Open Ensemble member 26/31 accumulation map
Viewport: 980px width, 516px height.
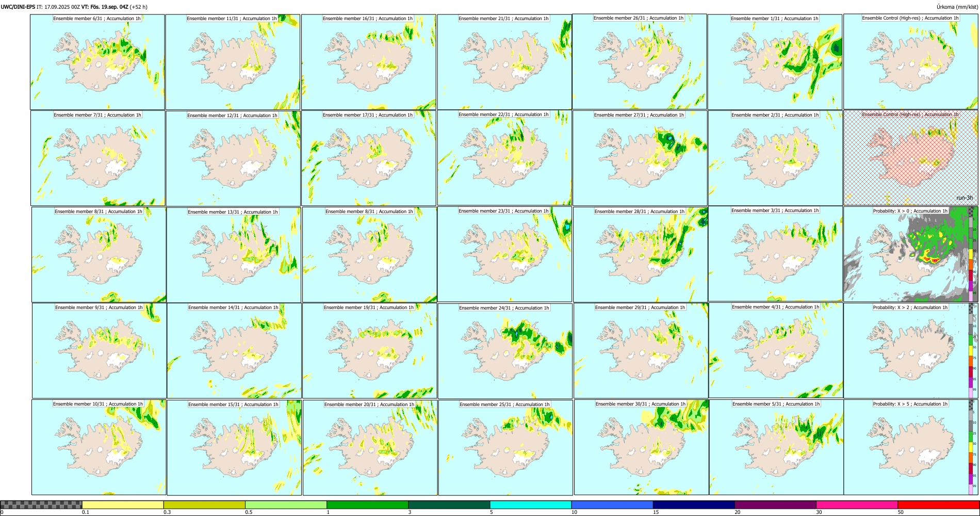[x=640, y=61]
